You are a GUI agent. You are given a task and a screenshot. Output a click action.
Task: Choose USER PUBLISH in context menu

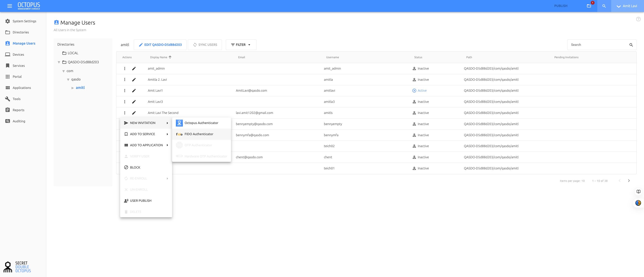click(146, 200)
